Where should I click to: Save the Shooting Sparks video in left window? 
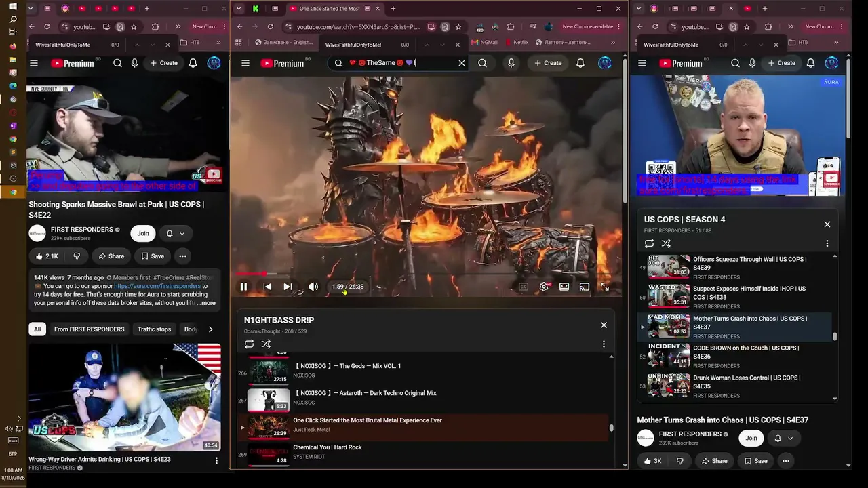153,256
